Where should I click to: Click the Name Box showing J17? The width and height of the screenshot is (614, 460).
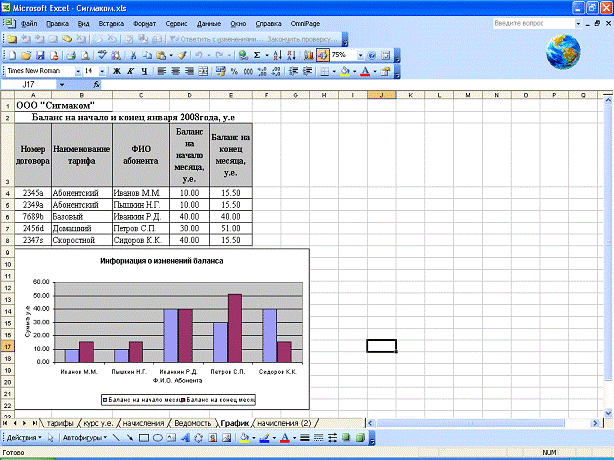[28, 85]
